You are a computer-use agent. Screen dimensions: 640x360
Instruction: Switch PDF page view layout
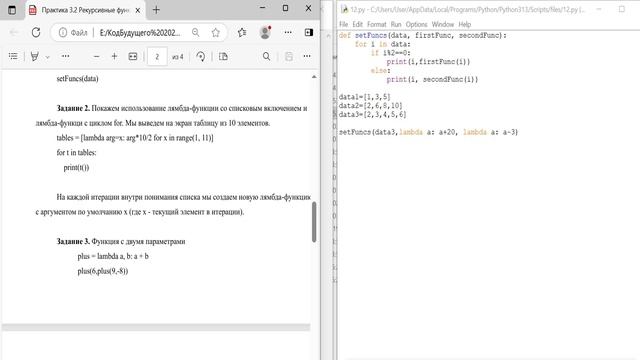[223, 56]
